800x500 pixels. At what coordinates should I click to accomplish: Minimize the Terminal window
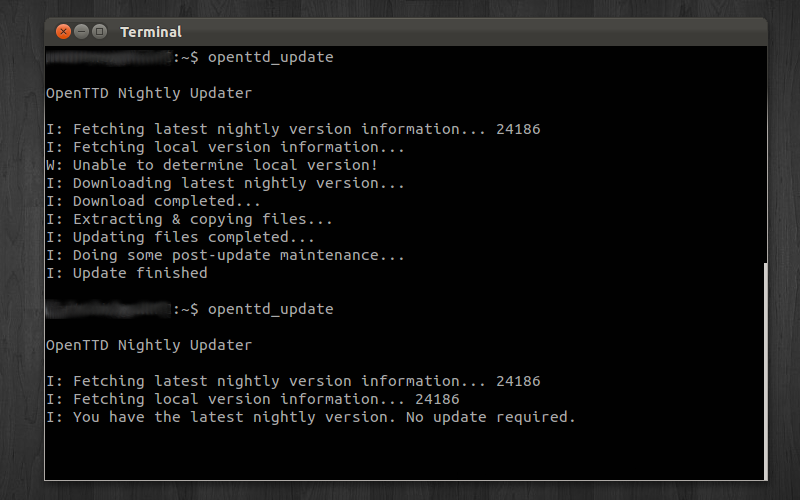82,32
